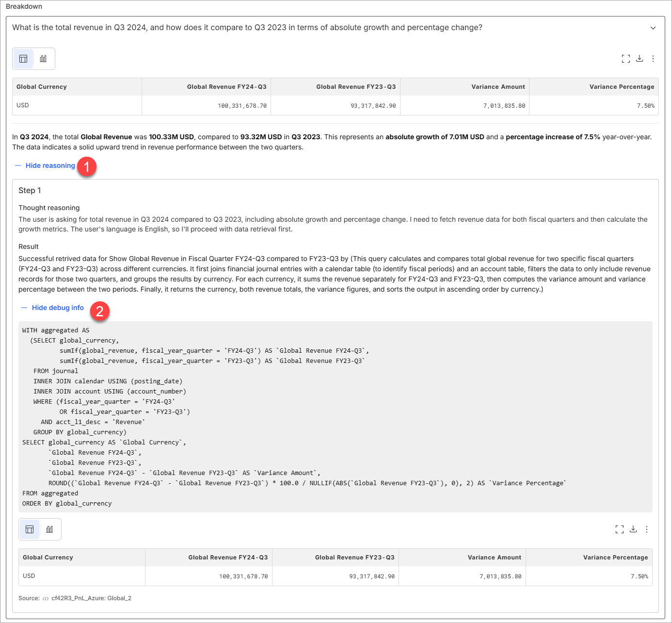Switch top result to chart view

pos(43,58)
